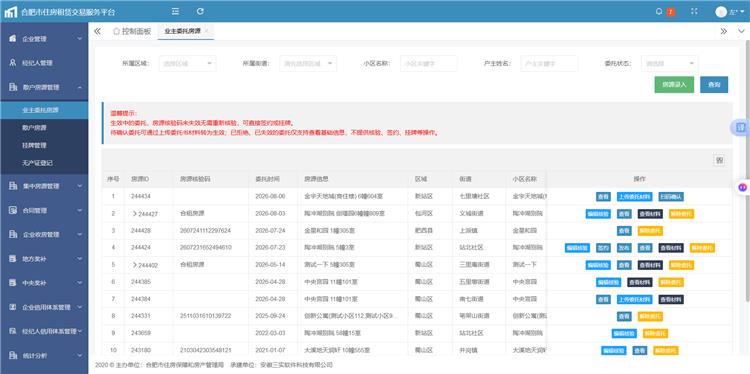Click the 企业信用体系管理 sidebar icon
Screen dimensions: 750x374
[x=13, y=307]
